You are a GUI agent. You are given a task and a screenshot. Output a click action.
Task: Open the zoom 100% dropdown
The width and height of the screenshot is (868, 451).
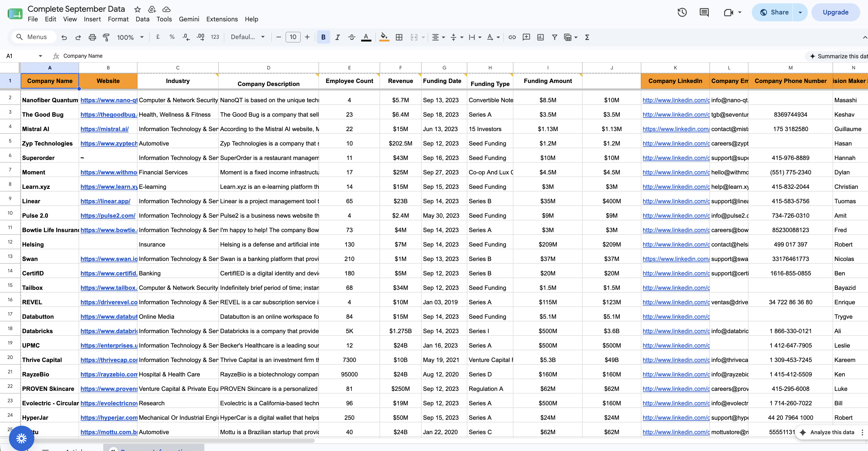pos(130,37)
